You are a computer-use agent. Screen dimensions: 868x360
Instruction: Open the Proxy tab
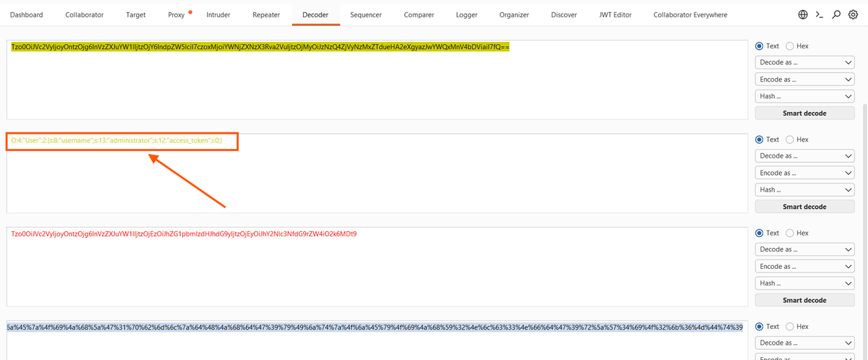176,14
